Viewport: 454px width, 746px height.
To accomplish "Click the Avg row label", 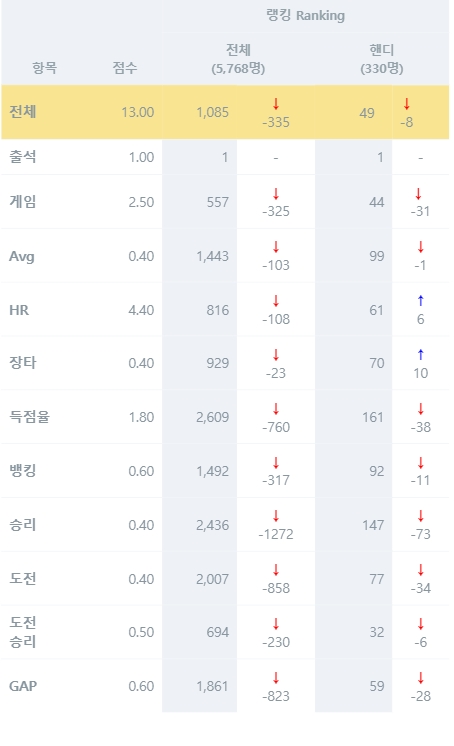I will [21, 256].
